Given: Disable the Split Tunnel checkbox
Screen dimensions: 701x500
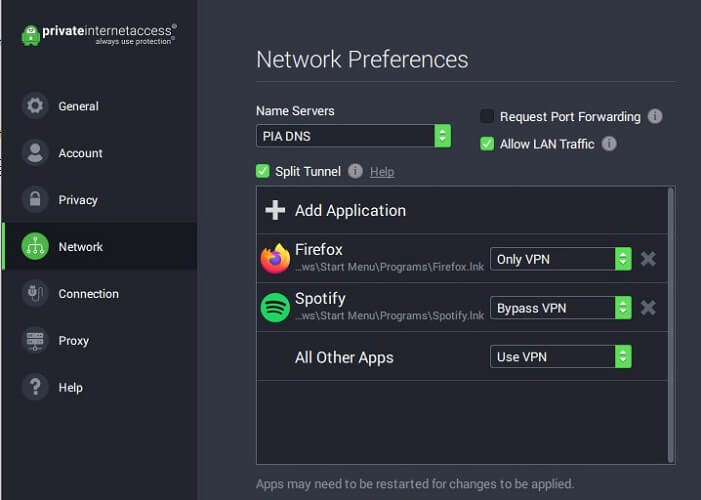Looking at the screenshot, I should pos(263,171).
